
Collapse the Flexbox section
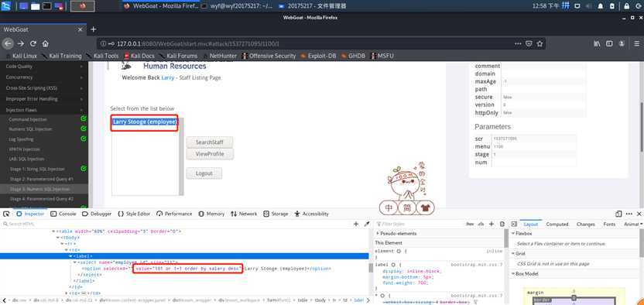click(513, 234)
